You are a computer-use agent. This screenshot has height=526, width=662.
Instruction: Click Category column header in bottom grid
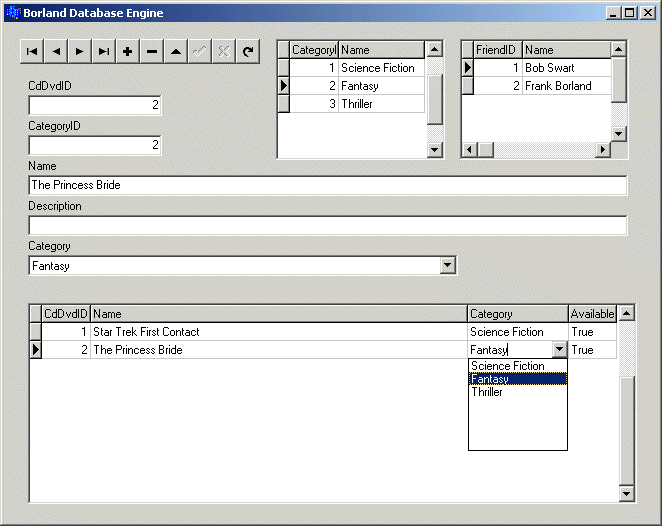pyautogui.click(x=518, y=314)
